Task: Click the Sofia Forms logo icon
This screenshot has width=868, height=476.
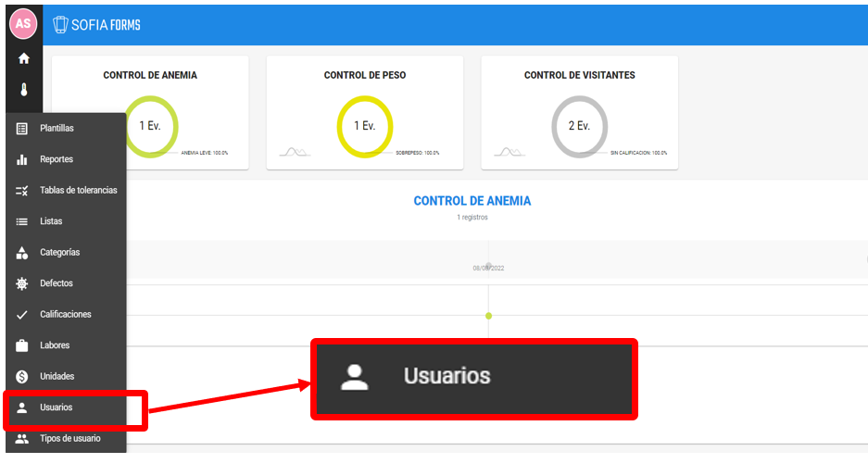Action: pos(61,24)
